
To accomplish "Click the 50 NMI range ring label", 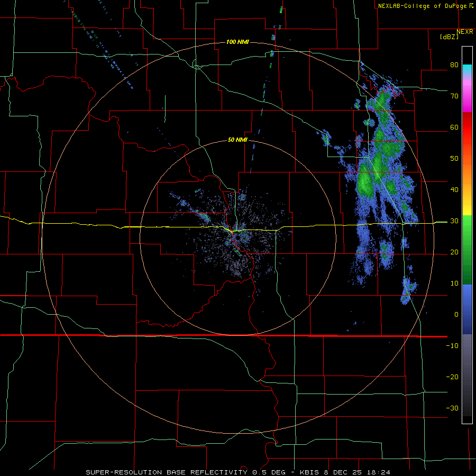I will [x=237, y=140].
